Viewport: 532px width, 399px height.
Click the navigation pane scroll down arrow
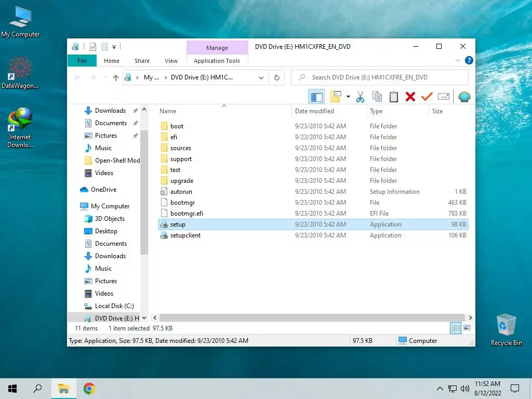tap(144, 318)
